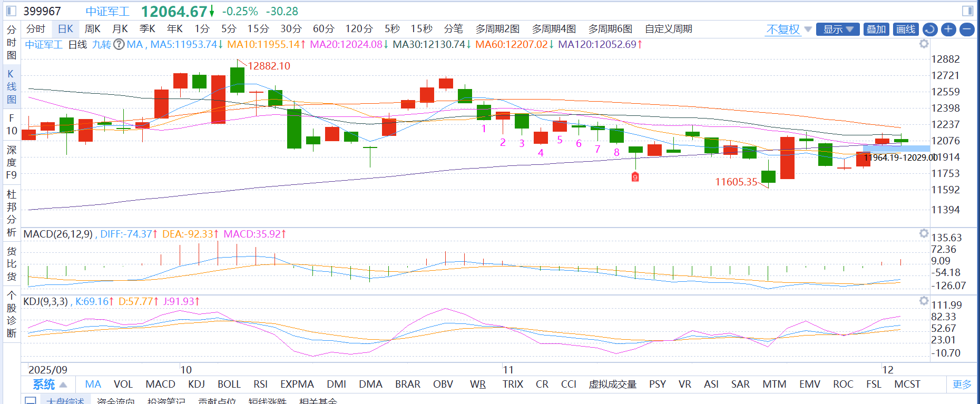Screen dimensions: 980x404
Task: Select the WR indicator
Action: pyautogui.click(x=478, y=385)
